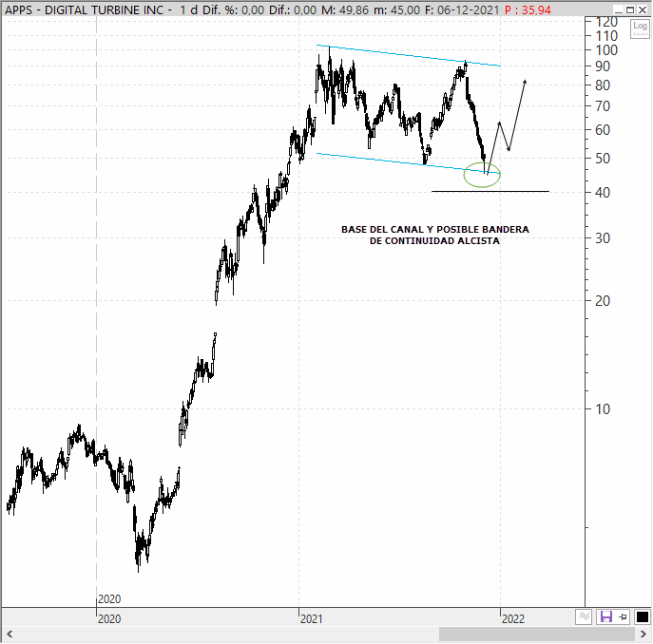Image resolution: width=653 pixels, height=644 pixels.
Task: Click the '1 d' timeframe label
Action: click(189, 9)
